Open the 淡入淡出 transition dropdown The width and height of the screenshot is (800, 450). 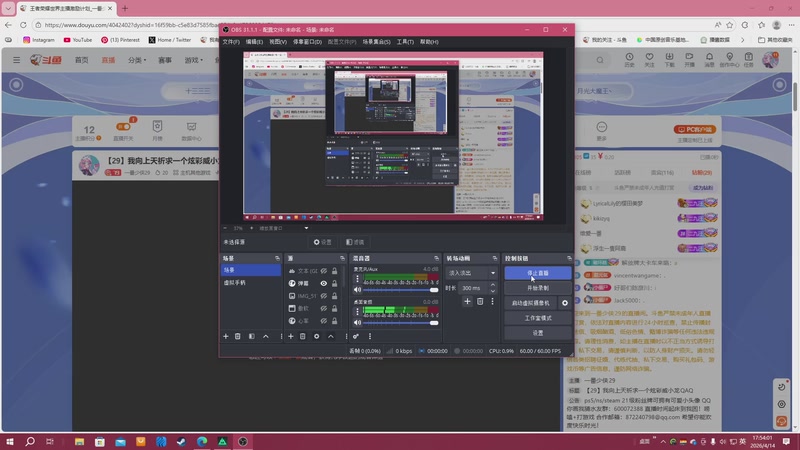coord(471,273)
